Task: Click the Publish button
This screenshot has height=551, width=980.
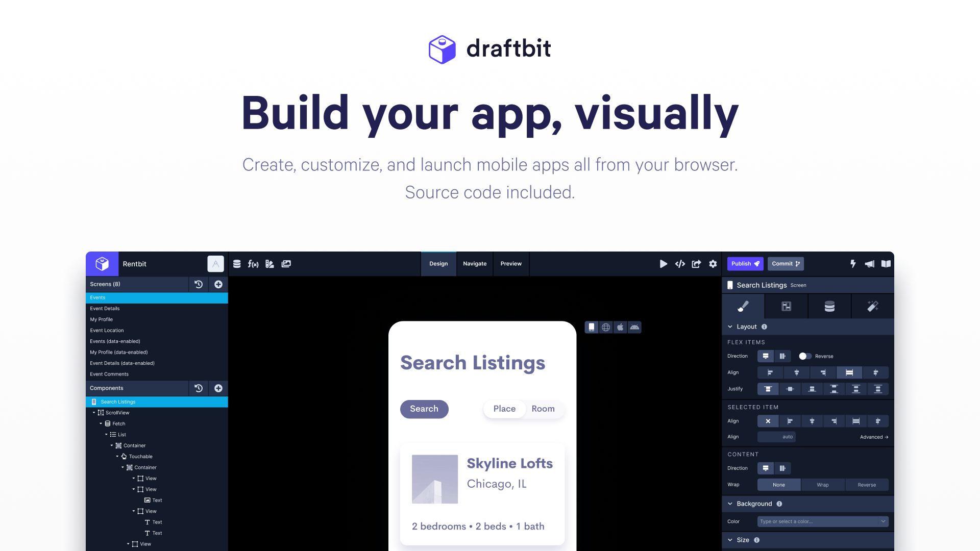Action: (745, 264)
